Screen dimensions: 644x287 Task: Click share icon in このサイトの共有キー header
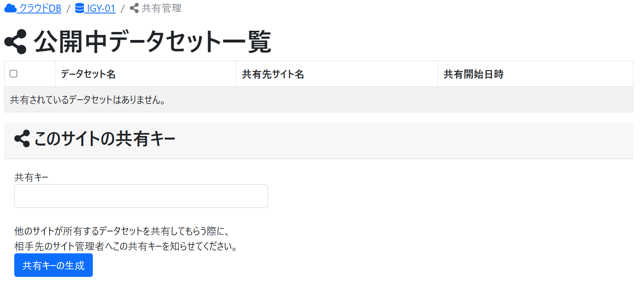[22, 138]
